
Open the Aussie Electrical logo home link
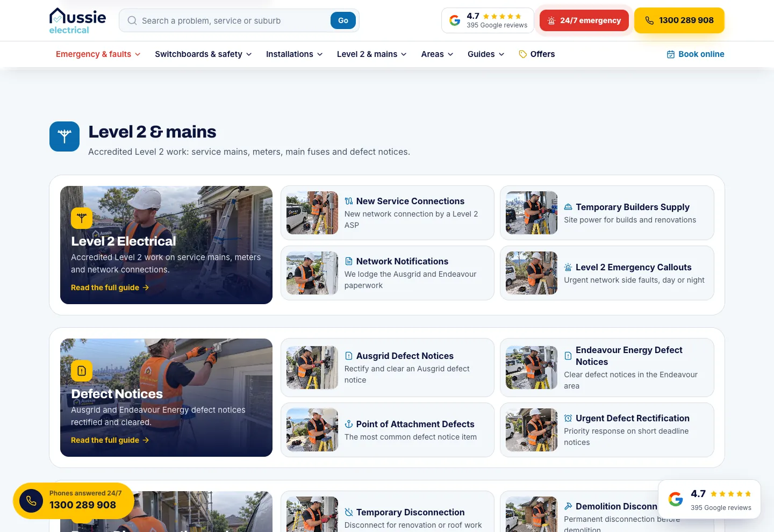point(77,21)
